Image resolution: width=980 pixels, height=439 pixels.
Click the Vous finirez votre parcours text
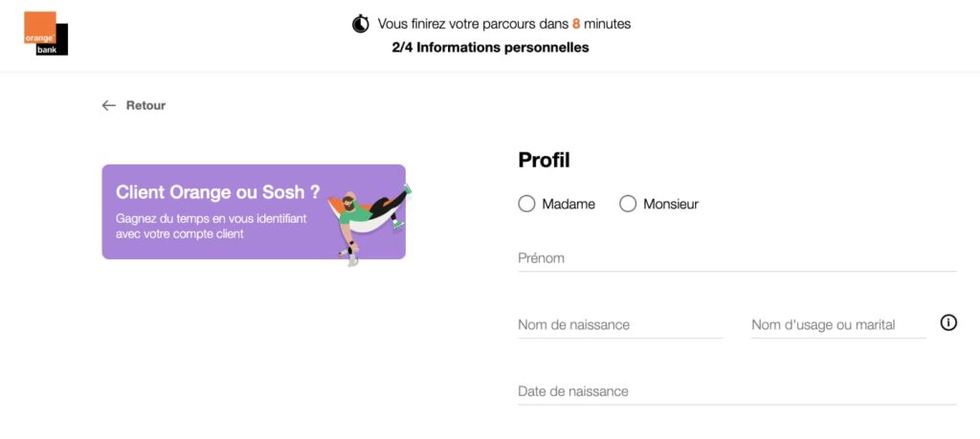click(475, 24)
